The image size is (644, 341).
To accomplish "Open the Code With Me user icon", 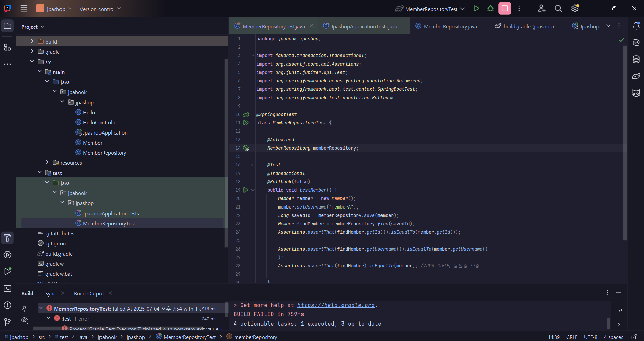I will (x=541, y=9).
